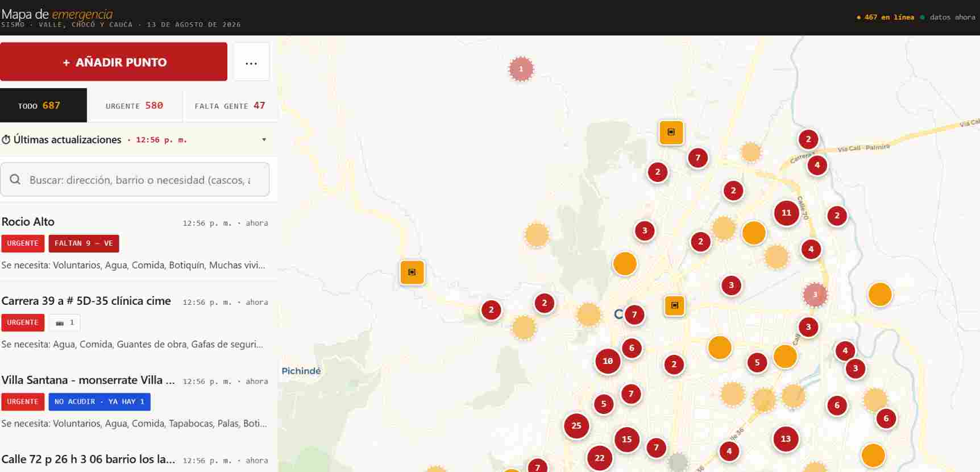Click 'Se necesita: Agua, Comida, Guantes de obra' text

[132, 344]
